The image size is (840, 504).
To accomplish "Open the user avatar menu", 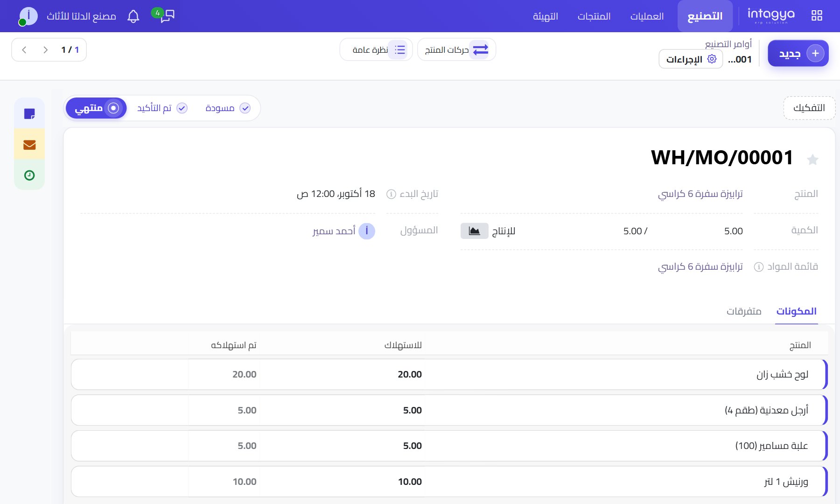I will [28, 16].
